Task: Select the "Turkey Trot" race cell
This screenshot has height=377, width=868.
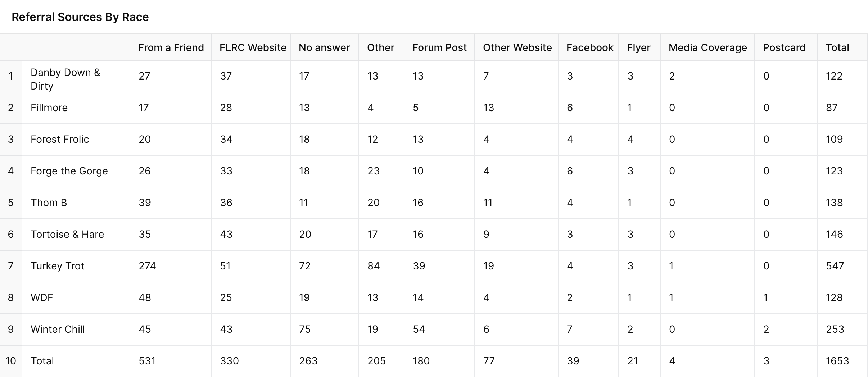Action: click(x=57, y=266)
